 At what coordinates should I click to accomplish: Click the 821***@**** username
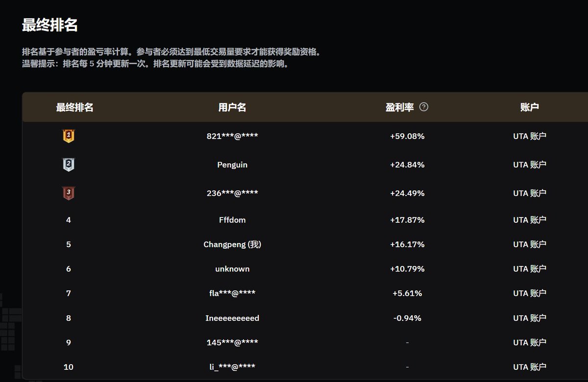[x=232, y=137]
